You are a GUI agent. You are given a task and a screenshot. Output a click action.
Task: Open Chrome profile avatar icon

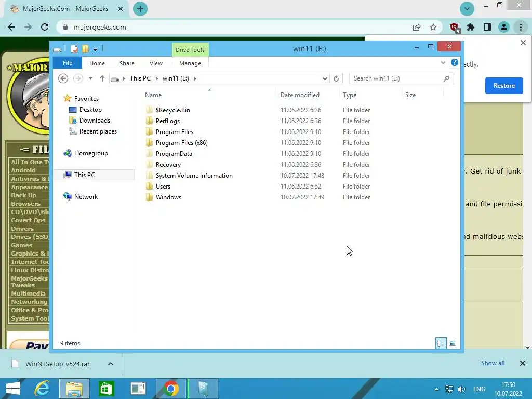click(x=504, y=27)
